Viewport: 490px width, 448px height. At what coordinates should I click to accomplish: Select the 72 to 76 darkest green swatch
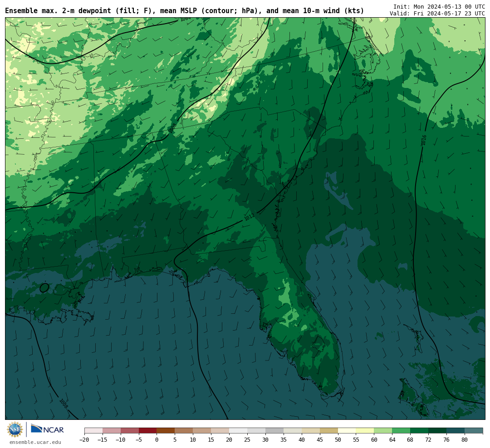tap(438, 431)
